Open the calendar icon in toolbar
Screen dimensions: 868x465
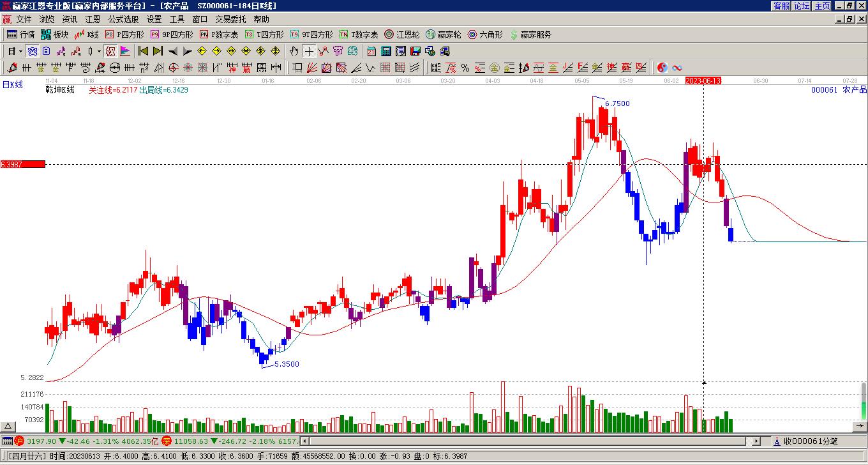click(371, 51)
